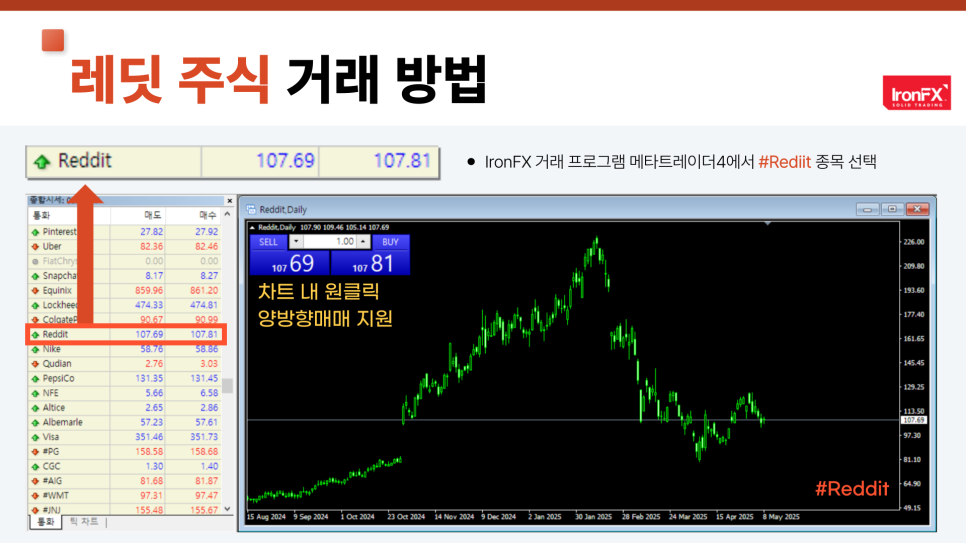Click the SELL button on chart
The width and height of the screenshot is (966, 543).
click(268, 242)
